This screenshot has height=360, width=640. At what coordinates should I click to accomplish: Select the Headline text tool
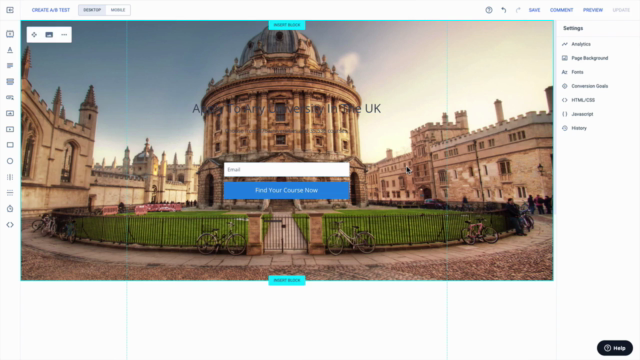coord(10,50)
